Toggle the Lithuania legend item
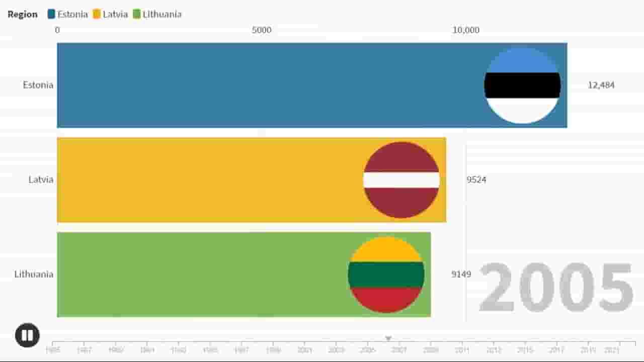 pos(157,14)
